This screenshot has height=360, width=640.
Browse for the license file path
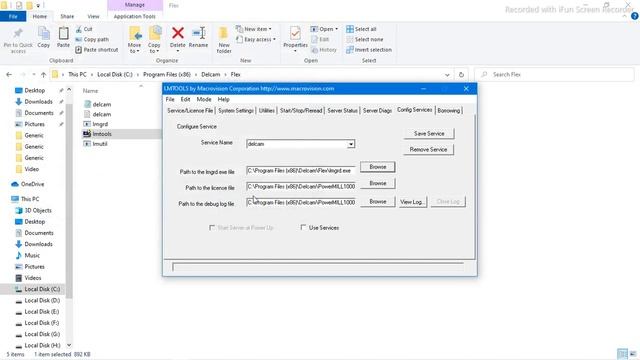pyautogui.click(x=378, y=183)
